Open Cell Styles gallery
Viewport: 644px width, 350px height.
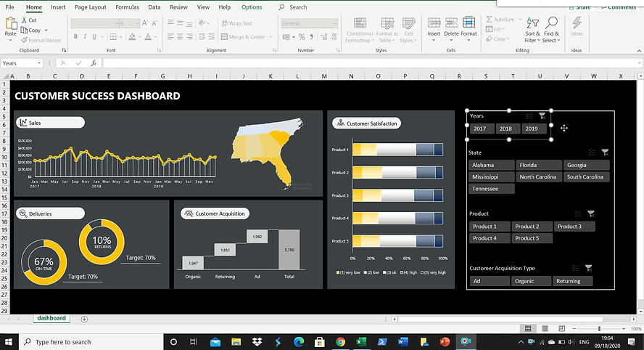pos(408,30)
